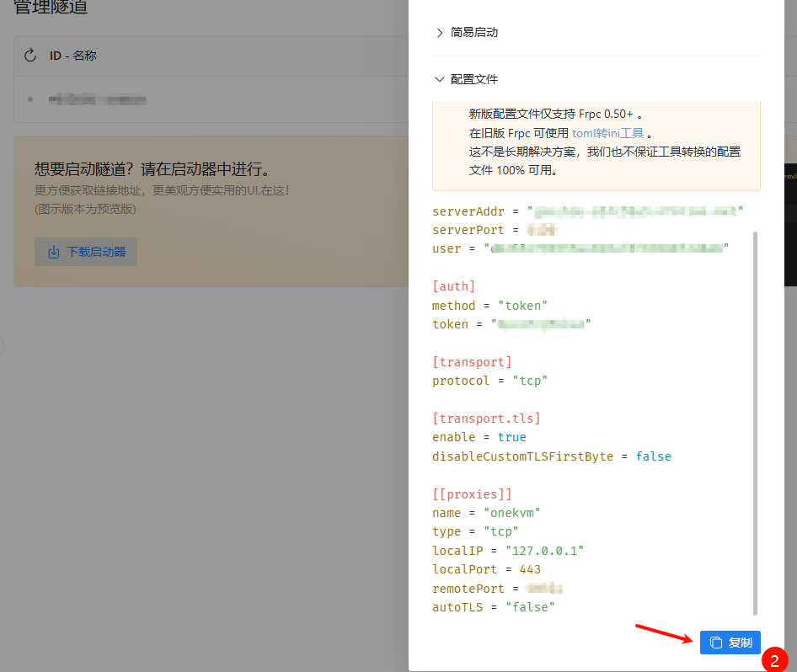This screenshot has height=672, width=797.
Task: Click the true value of enable
Action: [511, 437]
